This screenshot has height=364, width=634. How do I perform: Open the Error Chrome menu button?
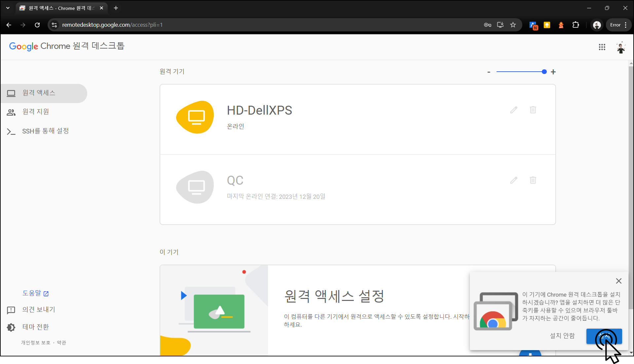pyautogui.click(x=618, y=25)
